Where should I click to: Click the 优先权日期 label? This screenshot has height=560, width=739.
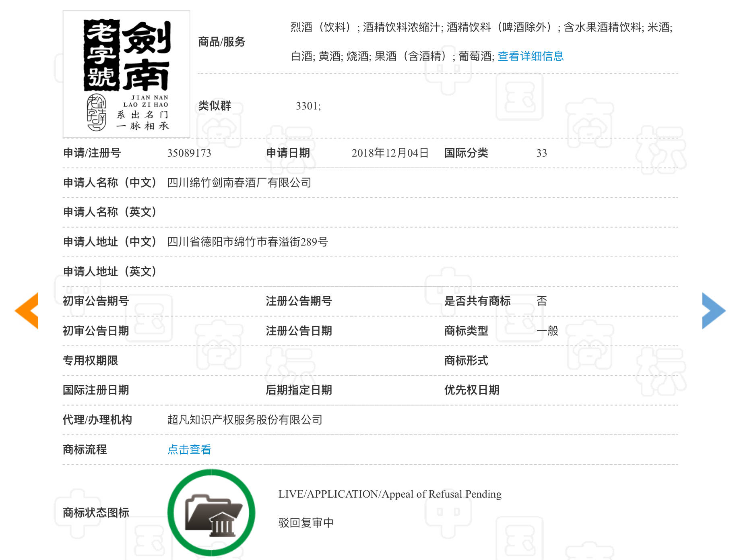pos(472,390)
